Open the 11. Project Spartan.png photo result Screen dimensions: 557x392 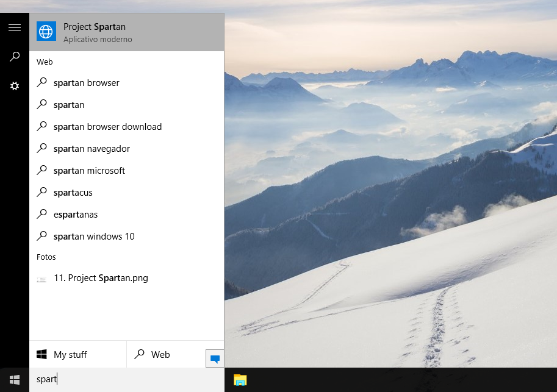point(100,277)
